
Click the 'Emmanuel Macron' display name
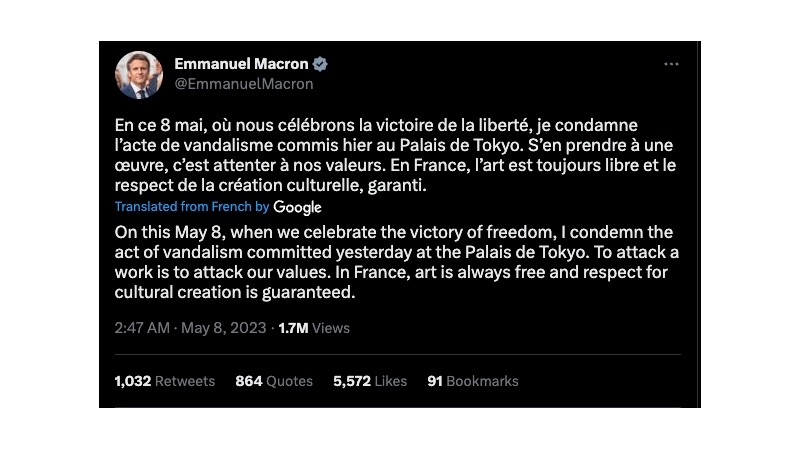point(242,64)
